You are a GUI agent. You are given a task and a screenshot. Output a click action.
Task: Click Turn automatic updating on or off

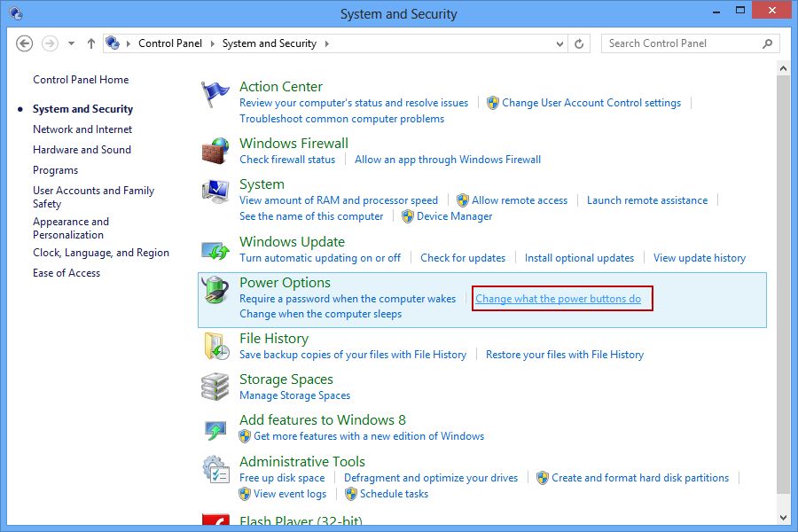pos(320,258)
